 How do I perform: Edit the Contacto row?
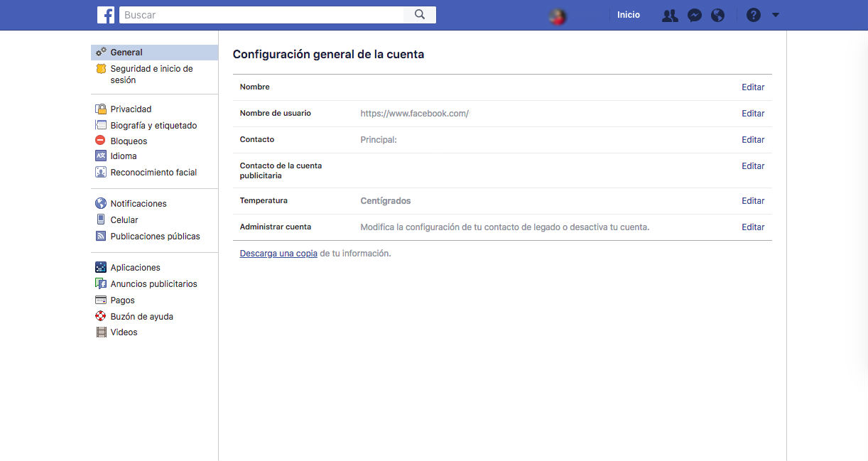point(753,140)
